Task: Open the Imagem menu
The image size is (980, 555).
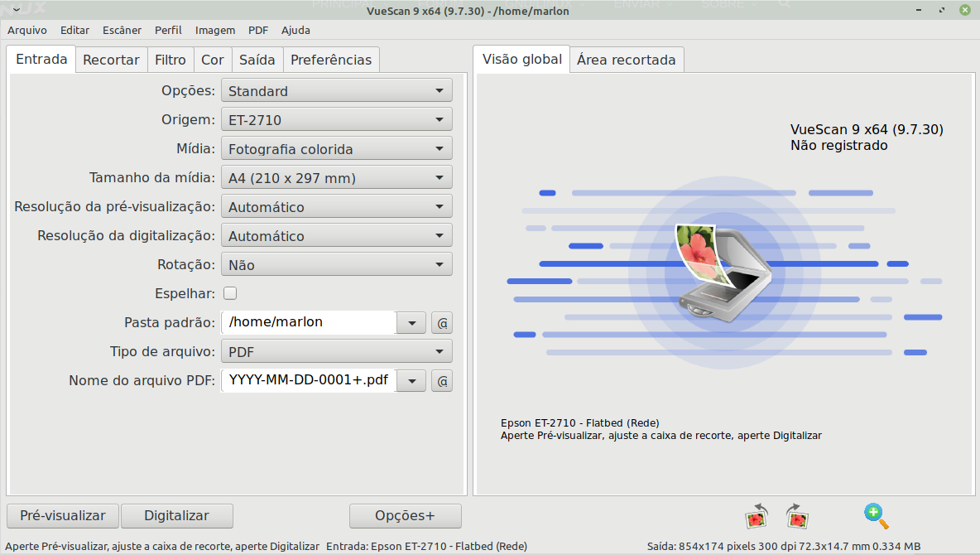Action: tap(215, 30)
